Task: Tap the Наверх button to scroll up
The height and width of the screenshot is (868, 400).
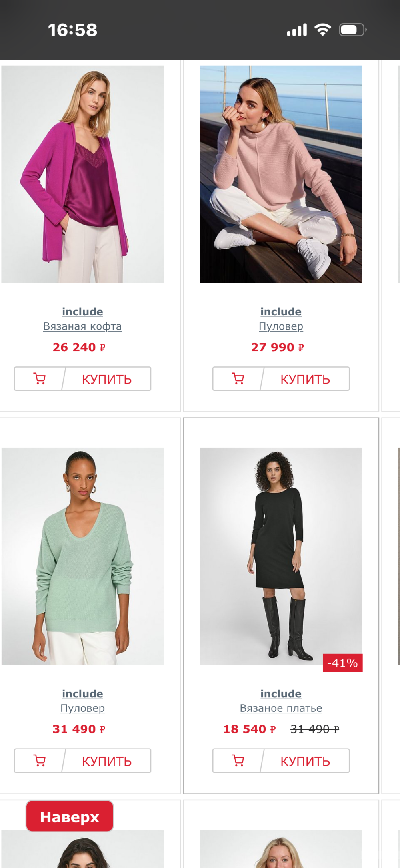Action: tap(69, 816)
